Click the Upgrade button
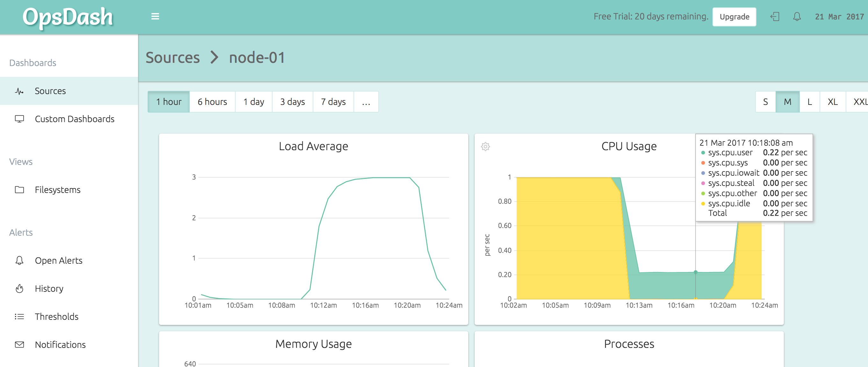This screenshot has width=868, height=367. pos(734,17)
